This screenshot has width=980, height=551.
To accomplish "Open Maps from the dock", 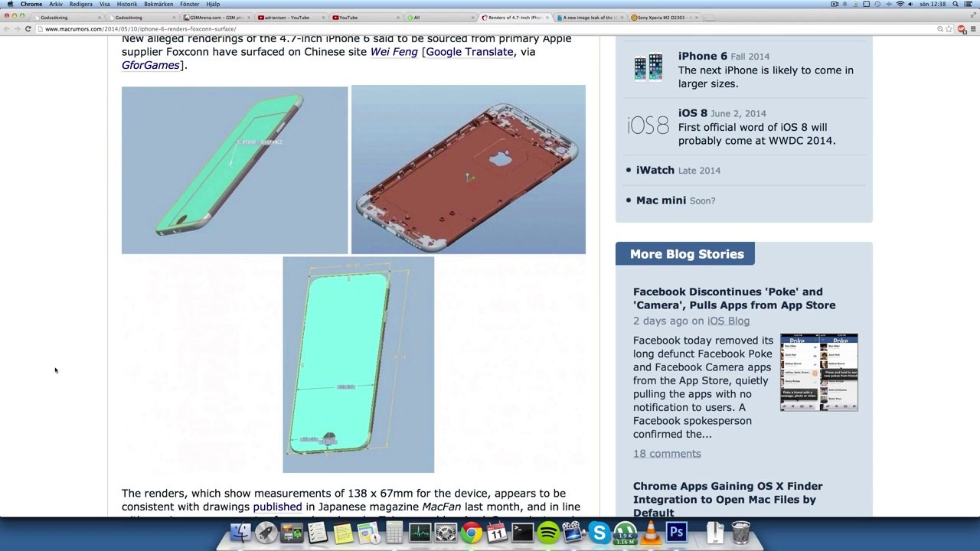I will click(x=369, y=532).
